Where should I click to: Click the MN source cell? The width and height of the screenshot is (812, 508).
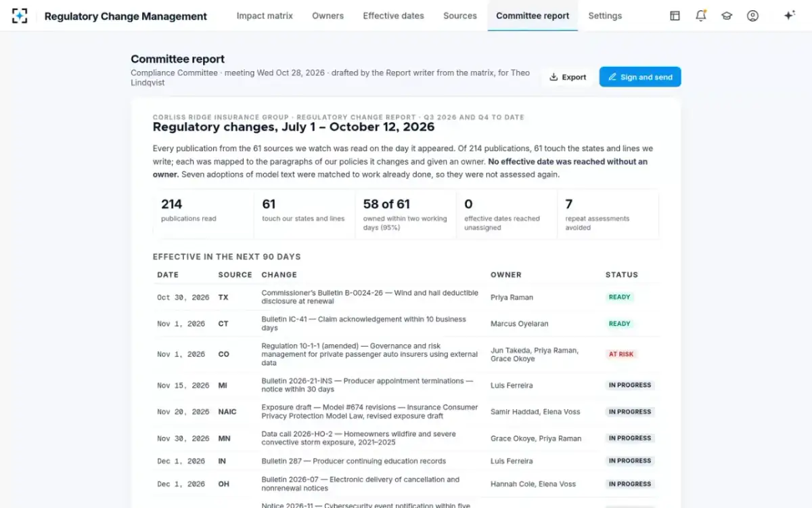tap(224, 438)
